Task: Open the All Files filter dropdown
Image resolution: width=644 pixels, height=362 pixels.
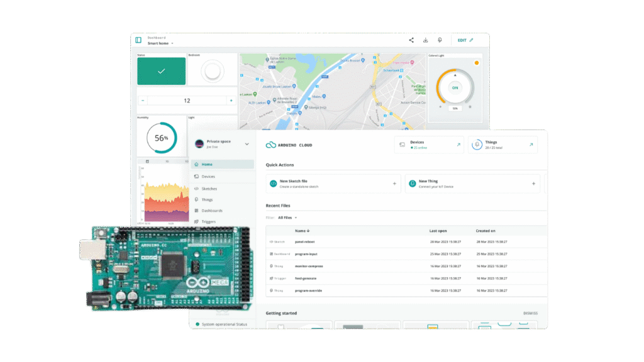Action: 287,218
